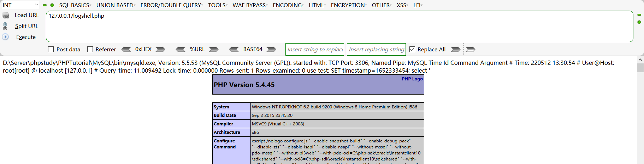
Task: Click the 0xHEX label
Action: point(143,49)
